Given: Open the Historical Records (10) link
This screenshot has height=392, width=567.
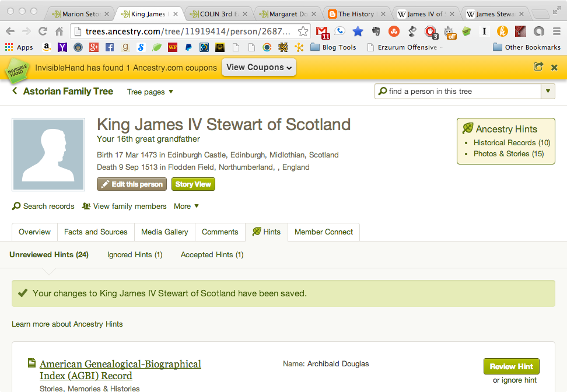Looking at the screenshot, I should point(512,142).
